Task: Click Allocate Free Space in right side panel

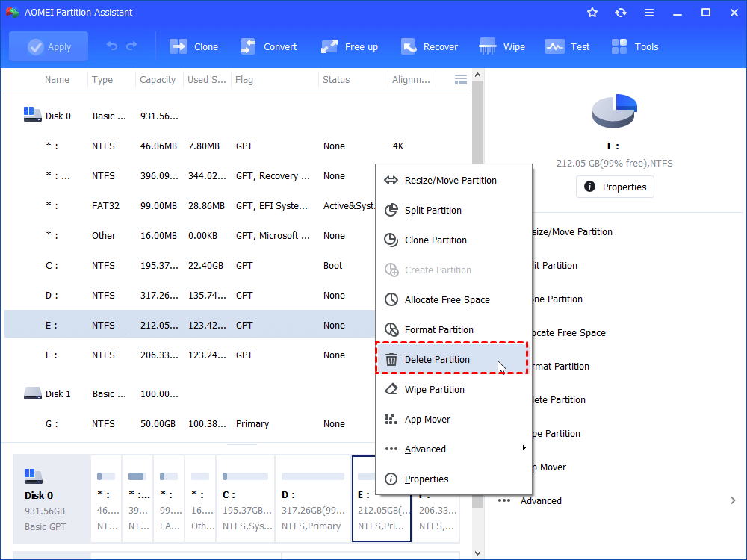Action: click(x=568, y=333)
